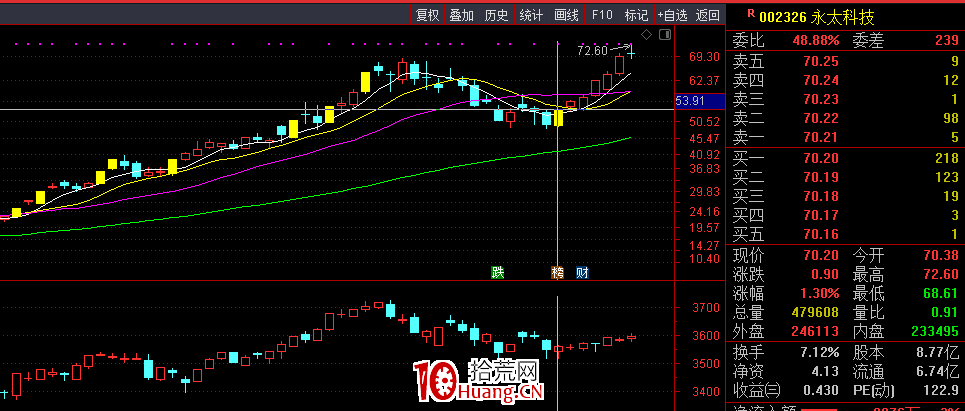Click the orange 榜 event marker
Image resolution: width=965 pixels, height=411 pixels.
click(557, 273)
